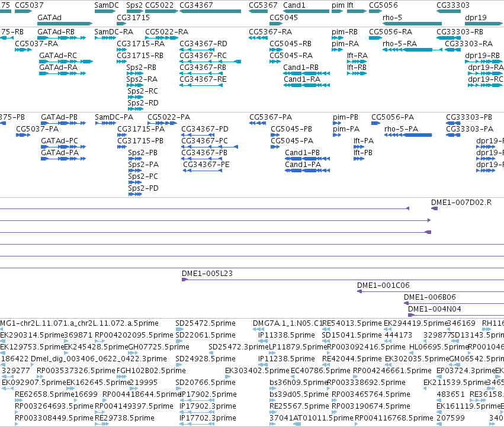Select the CG5045 gene label
This screenshot has height=427, width=504.
(x=284, y=18)
